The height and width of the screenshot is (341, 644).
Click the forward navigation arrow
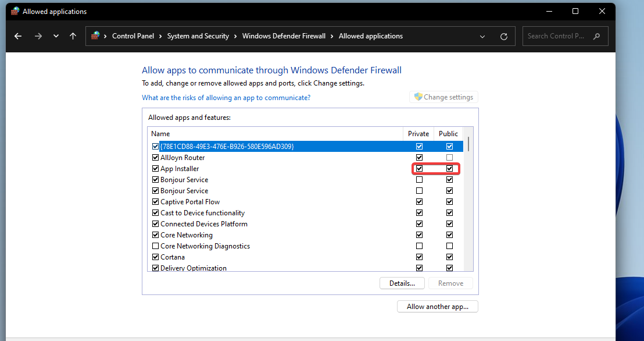tap(38, 35)
